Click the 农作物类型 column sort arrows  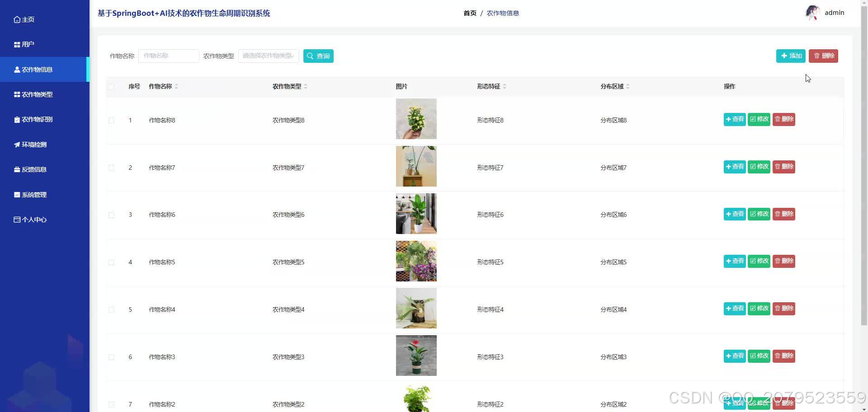(x=306, y=86)
